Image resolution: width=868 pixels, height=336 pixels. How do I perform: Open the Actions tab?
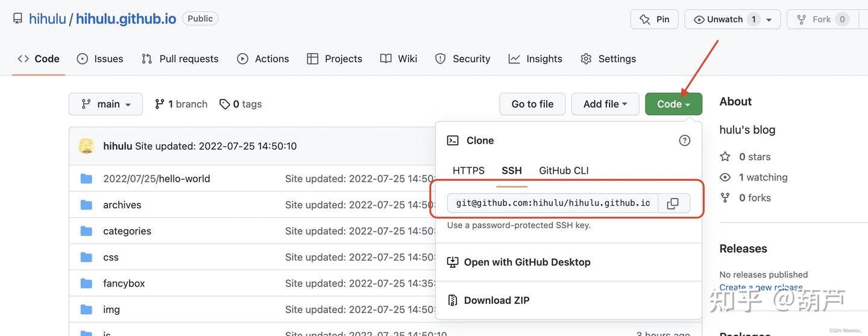pyautogui.click(x=263, y=59)
